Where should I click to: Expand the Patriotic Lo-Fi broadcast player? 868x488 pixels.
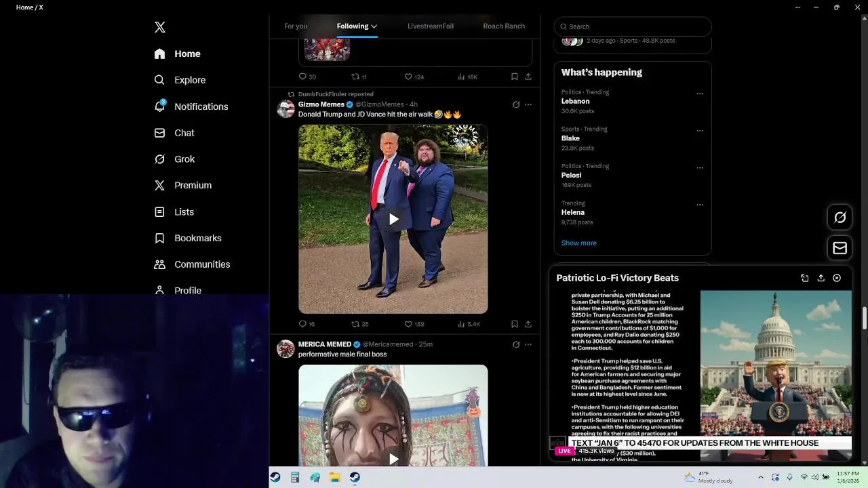[x=805, y=278]
